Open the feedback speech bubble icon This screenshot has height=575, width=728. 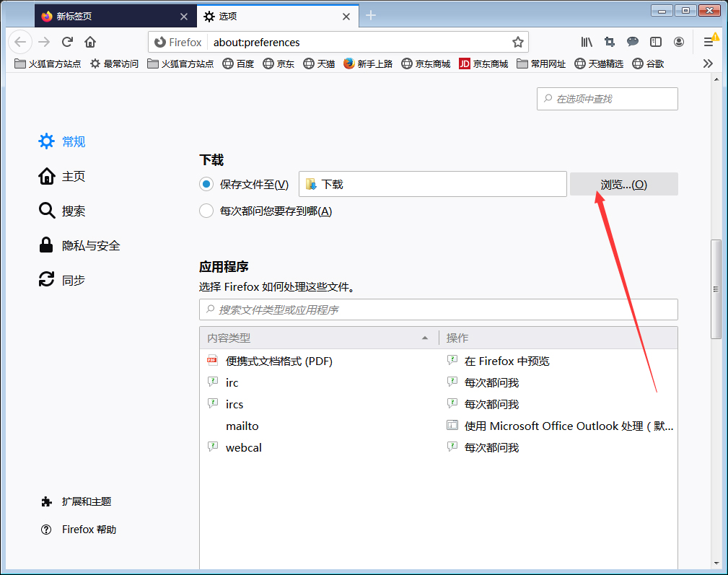(x=633, y=42)
